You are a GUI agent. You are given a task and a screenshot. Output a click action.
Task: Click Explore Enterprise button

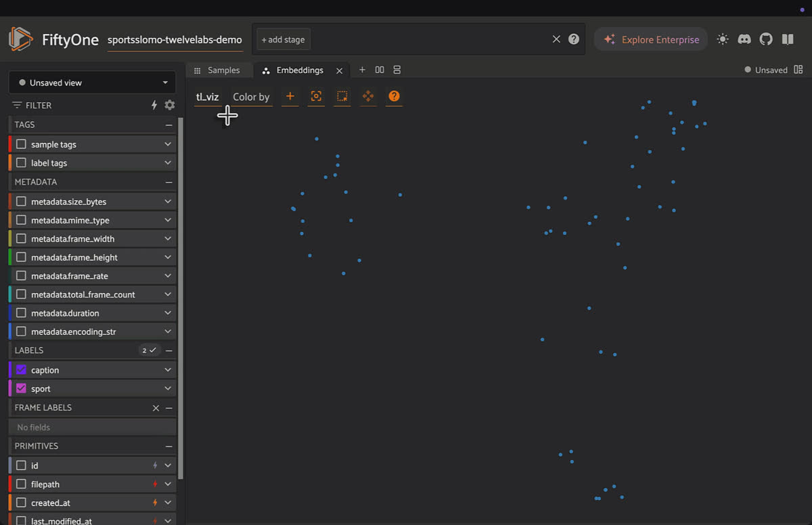pyautogui.click(x=651, y=39)
